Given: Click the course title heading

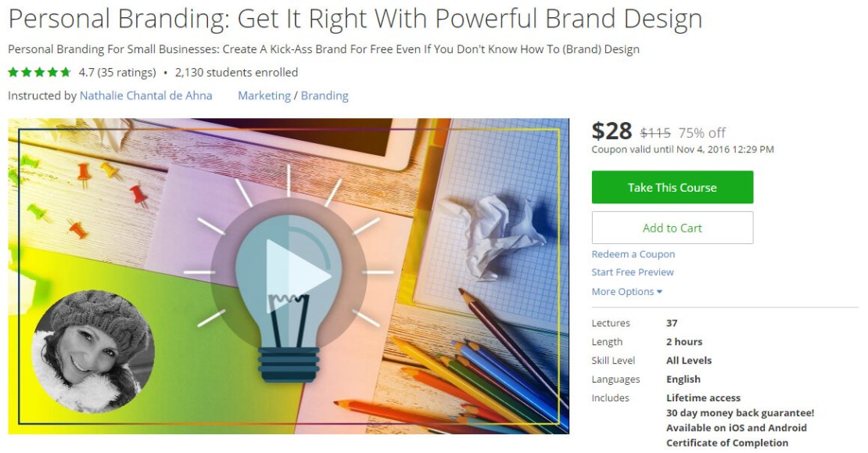Looking at the screenshot, I should coord(355,18).
